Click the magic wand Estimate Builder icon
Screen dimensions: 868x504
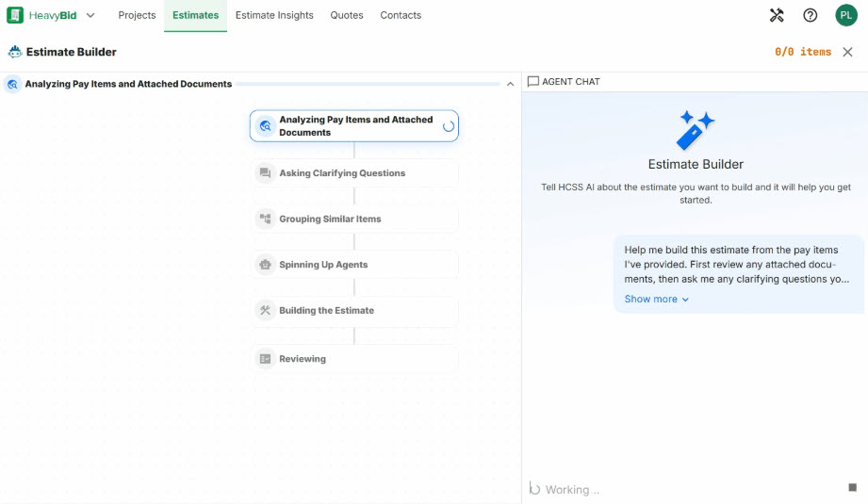coord(696,130)
